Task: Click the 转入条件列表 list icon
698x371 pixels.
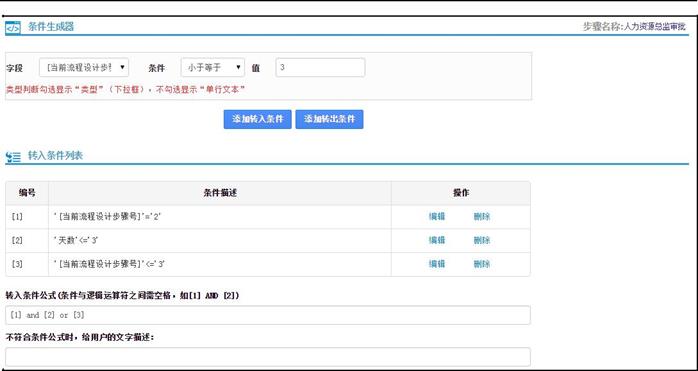Action: tap(13, 157)
